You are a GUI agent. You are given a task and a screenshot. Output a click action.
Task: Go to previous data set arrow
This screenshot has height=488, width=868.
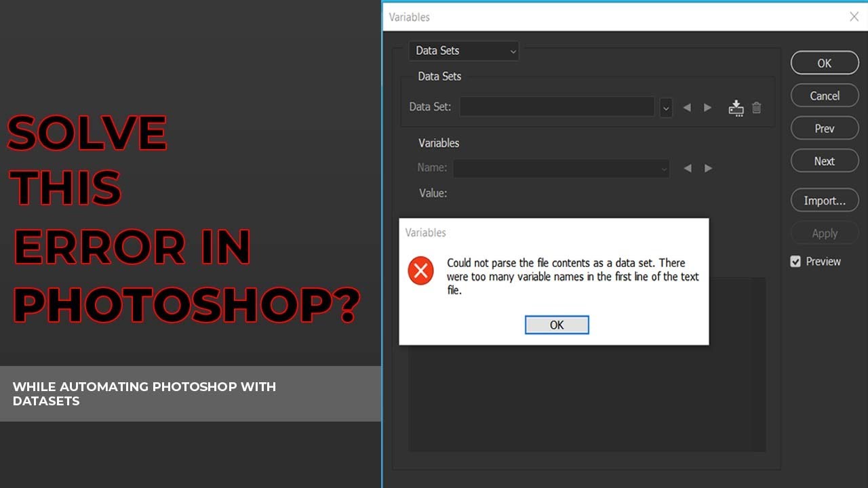tap(687, 107)
